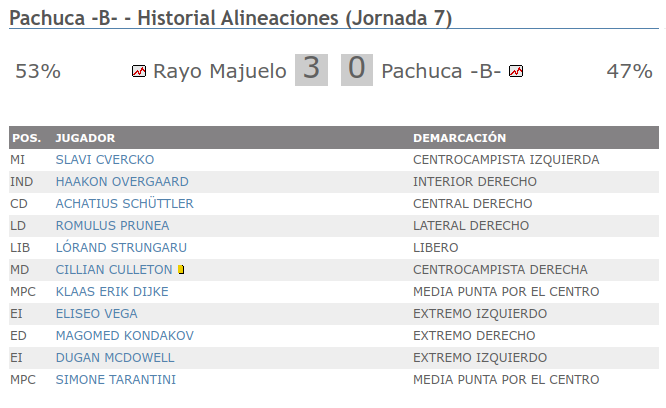Click the Eliseo Vega name
Screen dimensions: 666x408
pyautogui.click(x=98, y=314)
